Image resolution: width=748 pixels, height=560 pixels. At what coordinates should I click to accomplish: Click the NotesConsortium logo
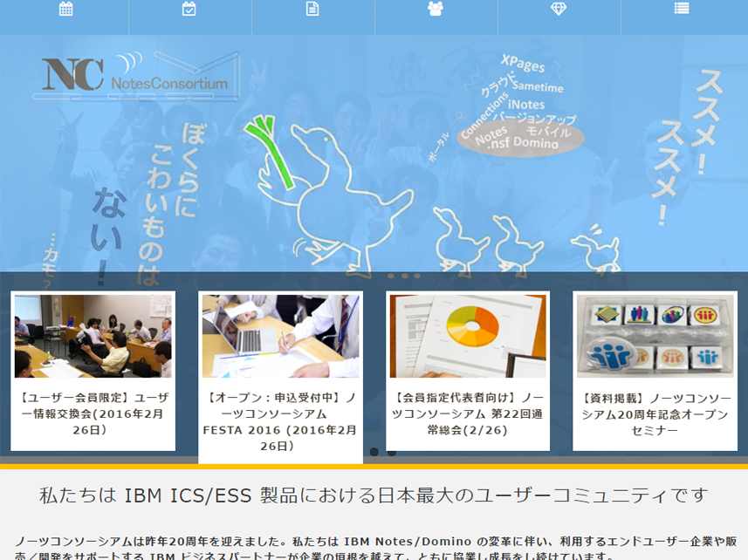click(x=136, y=76)
